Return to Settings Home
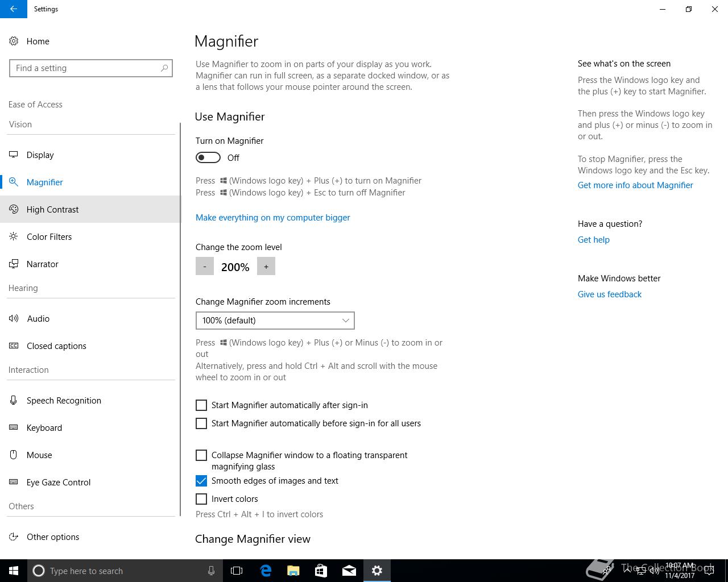Image resolution: width=728 pixels, height=582 pixels. [90, 41]
